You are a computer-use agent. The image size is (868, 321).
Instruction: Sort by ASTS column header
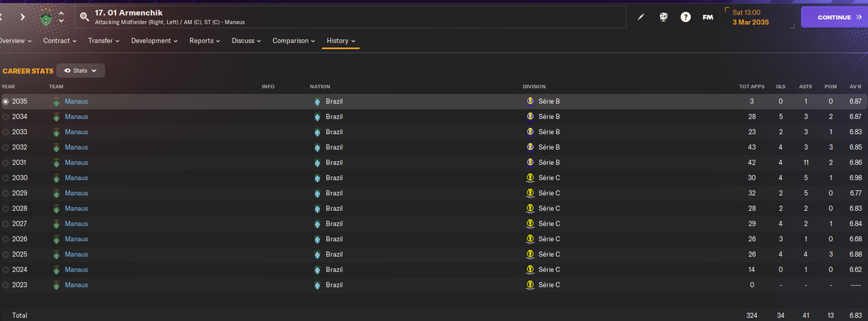[x=805, y=87]
